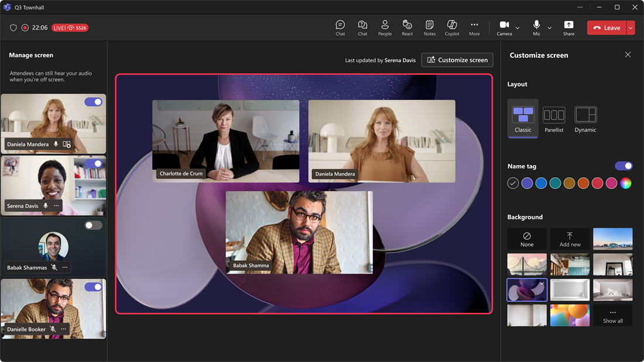
Task: Select the colorful balloons background thumbnail
Action: point(570,316)
